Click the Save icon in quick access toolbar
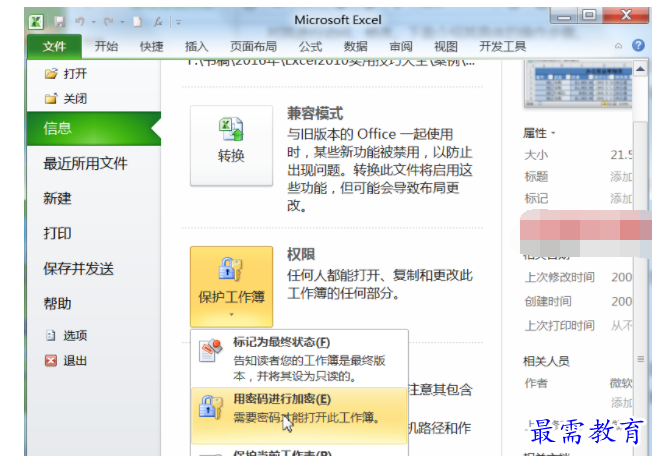 pos(59,22)
